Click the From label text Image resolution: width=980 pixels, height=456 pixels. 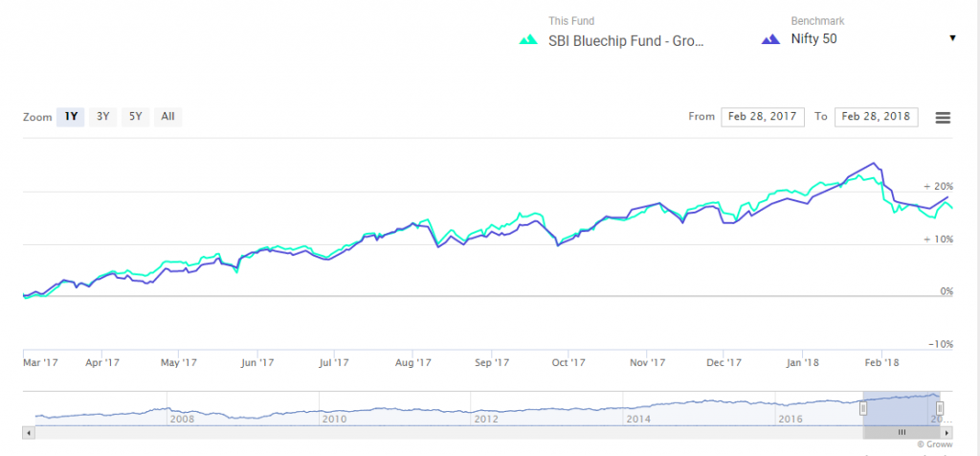point(702,117)
